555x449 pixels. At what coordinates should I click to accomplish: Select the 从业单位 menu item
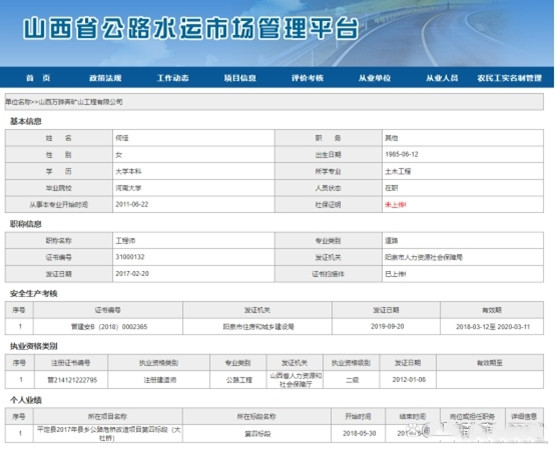point(374,78)
